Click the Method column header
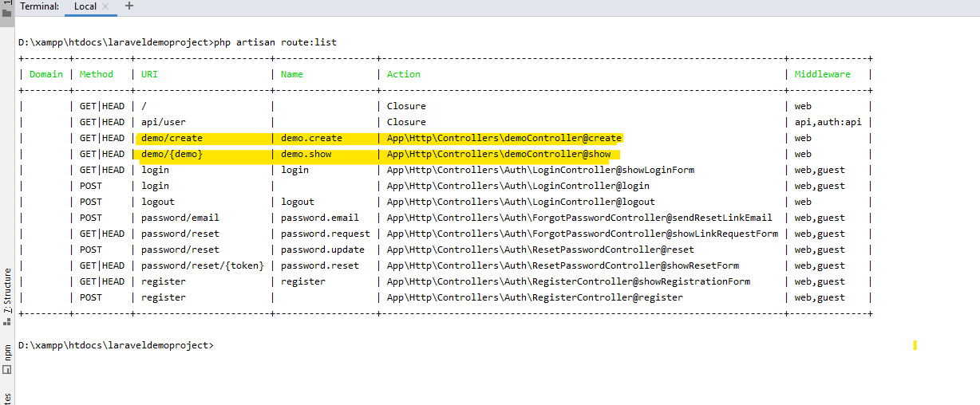980x405 pixels. 97,74
